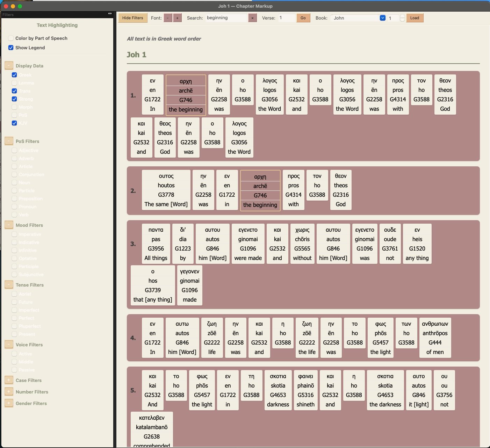Viewport: 490px width, 448px height.
Task: Click the Hide Filters button
Action: point(132,18)
